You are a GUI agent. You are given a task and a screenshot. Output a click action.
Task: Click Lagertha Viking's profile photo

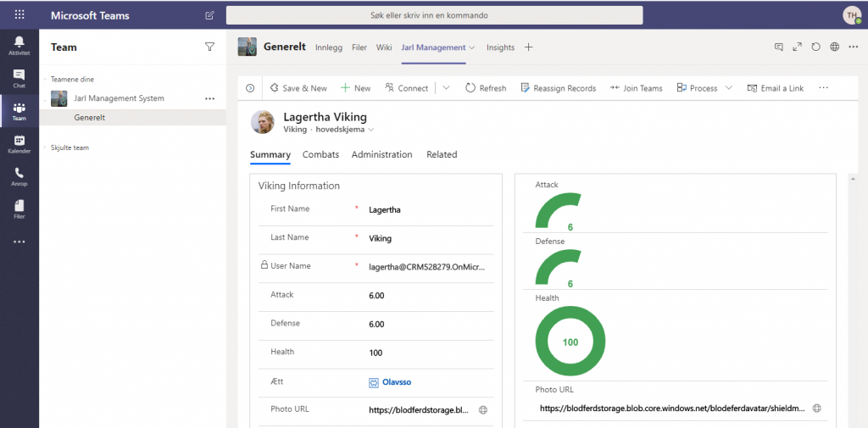point(263,122)
